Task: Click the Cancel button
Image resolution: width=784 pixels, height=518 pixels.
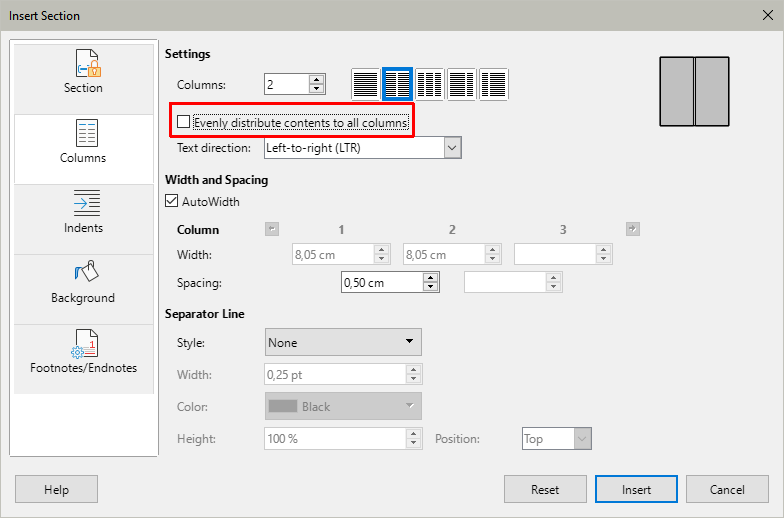Action: [727, 490]
